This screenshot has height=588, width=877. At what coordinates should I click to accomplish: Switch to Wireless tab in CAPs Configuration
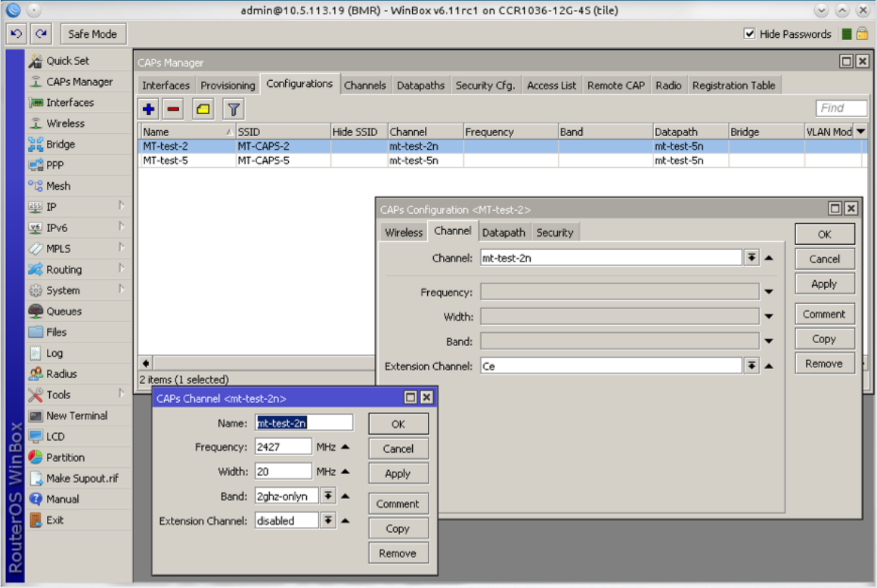404,233
